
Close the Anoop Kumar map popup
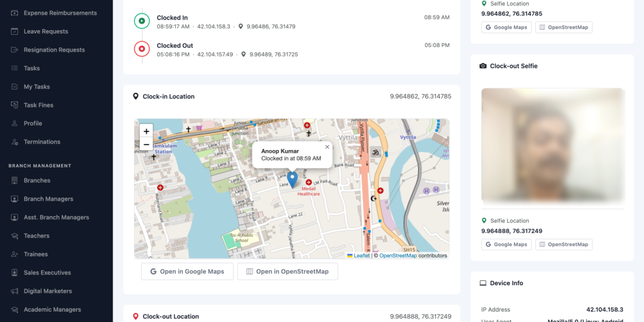pyautogui.click(x=327, y=147)
